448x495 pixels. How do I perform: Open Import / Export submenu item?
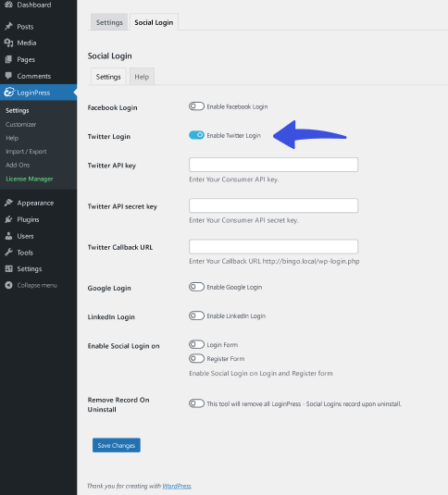[x=26, y=151]
